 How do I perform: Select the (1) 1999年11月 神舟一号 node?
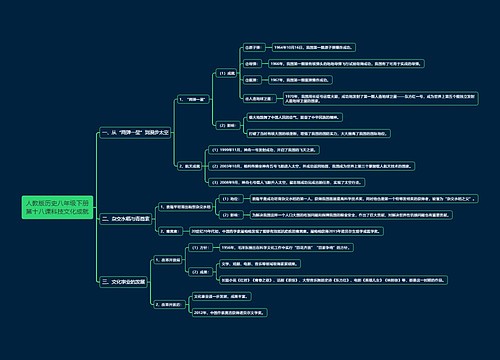(264, 150)
